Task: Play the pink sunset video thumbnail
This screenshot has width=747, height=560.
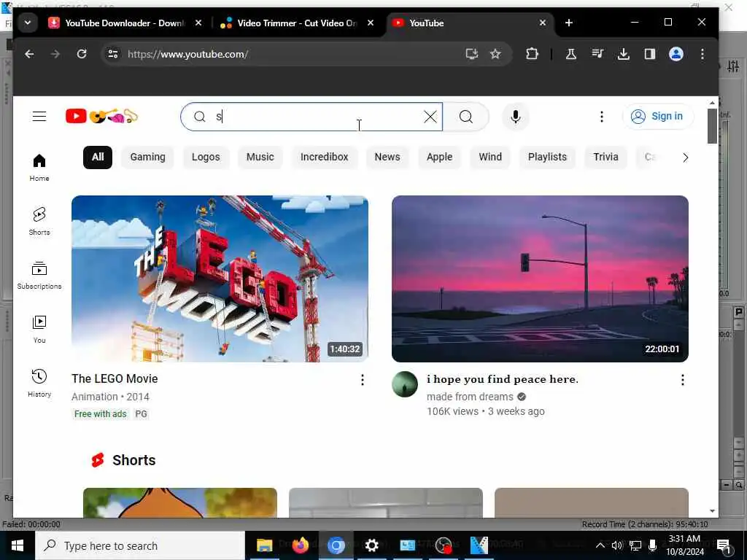Action: pyautogui.click(x=540, y=279)
